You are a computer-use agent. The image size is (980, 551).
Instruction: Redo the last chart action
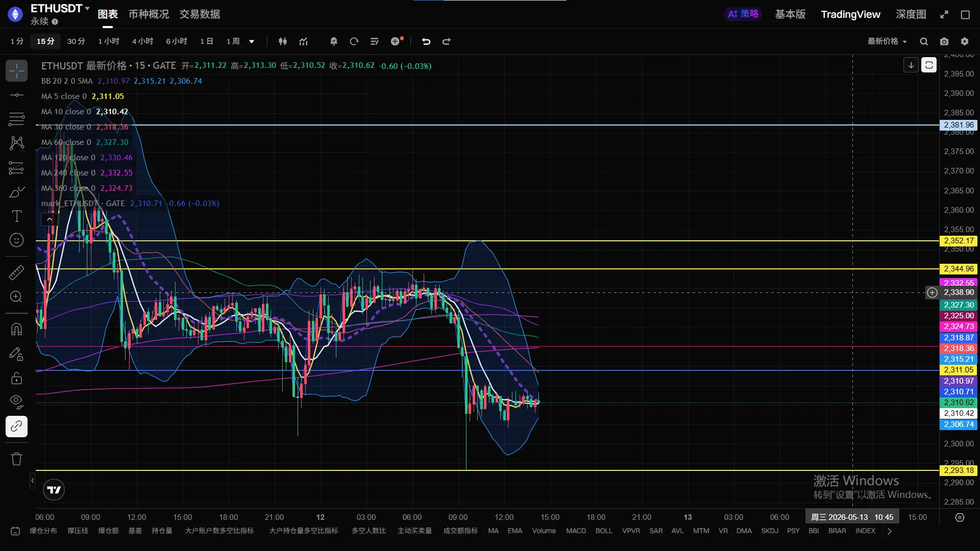(447, 41)
